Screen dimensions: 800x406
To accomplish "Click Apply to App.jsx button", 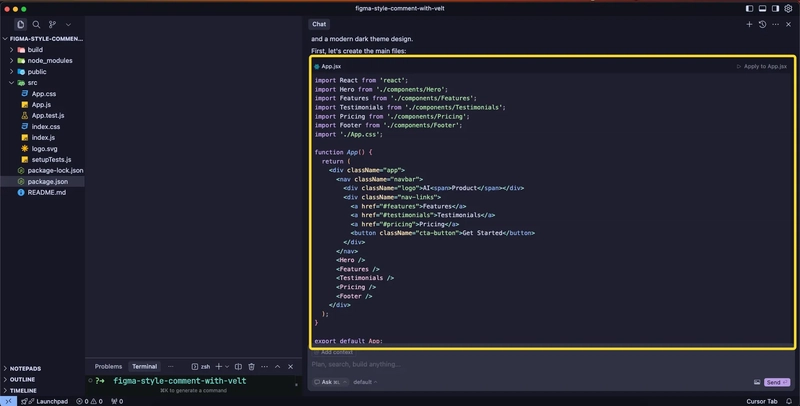I will [764, 66].
